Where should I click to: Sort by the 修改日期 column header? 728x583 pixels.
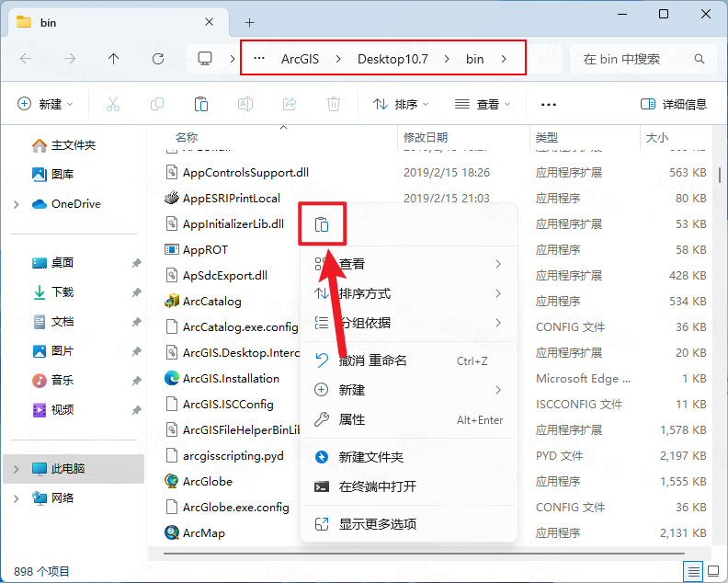[x=426, y=138]
